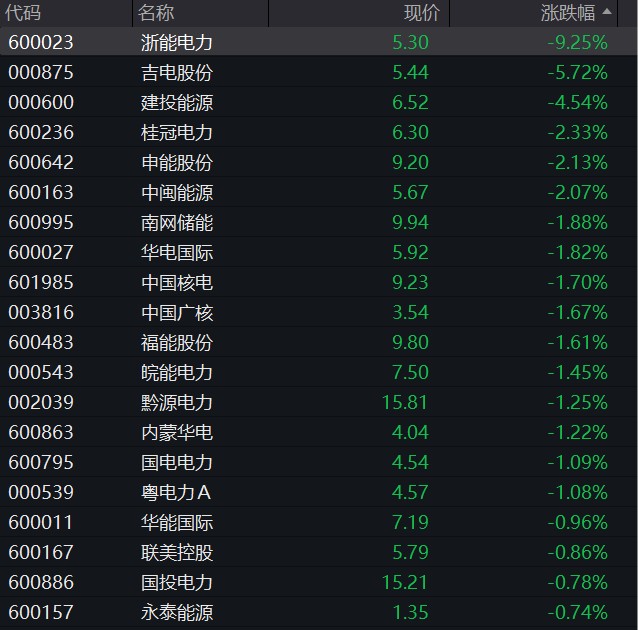Select stock code 600236
The width and height of the screenshot is (638, 630).
[x=41, y=132]
